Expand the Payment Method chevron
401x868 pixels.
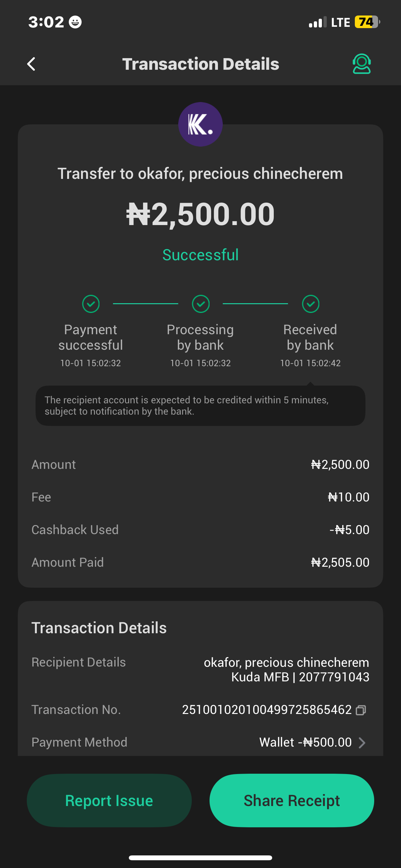pos(362,743)
